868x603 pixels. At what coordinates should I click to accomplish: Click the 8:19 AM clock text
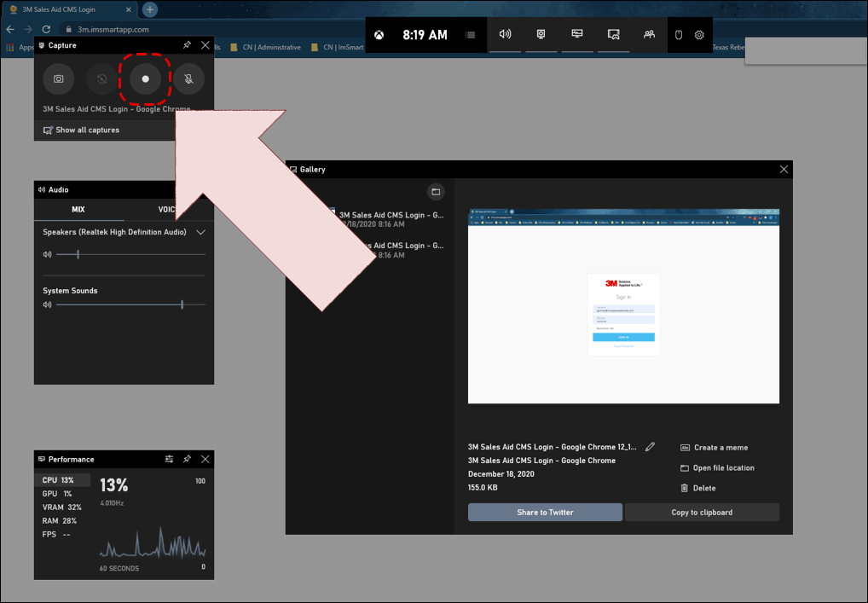(425, 35)
